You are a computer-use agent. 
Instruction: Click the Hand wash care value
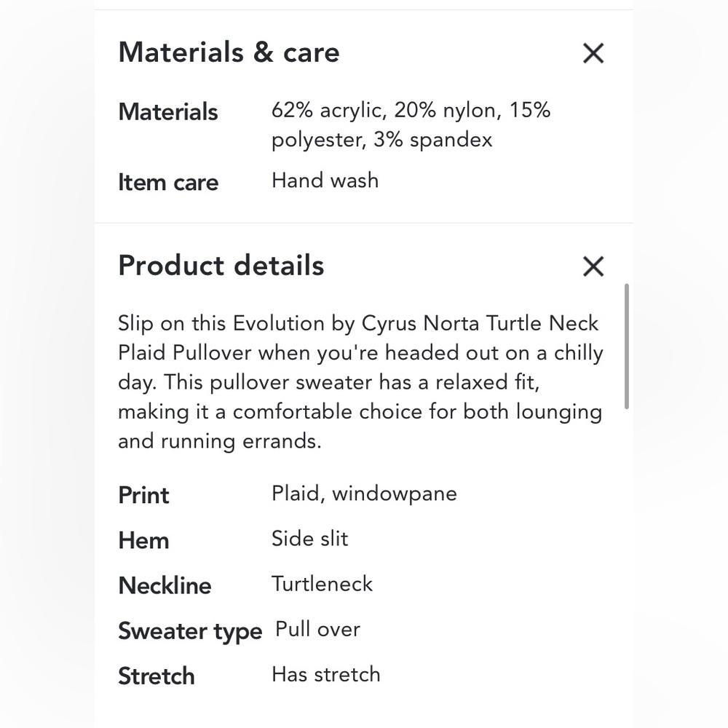pos(325,181)
